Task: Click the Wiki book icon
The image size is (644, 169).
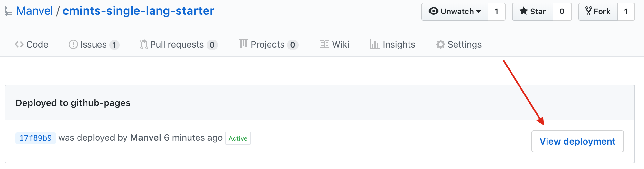Action: [x=324, y=44]
